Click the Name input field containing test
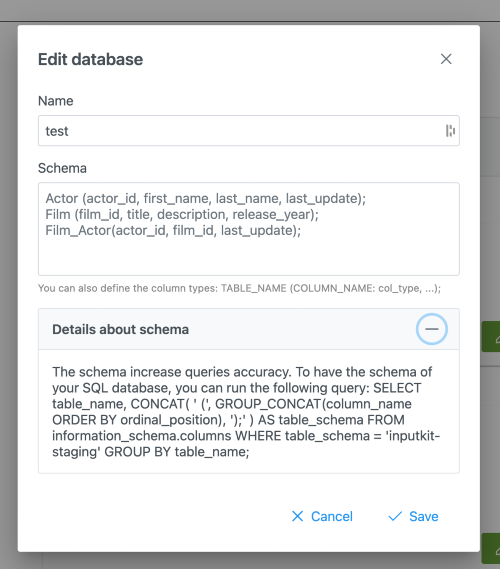This screenshot has height=569, width=500. [249, 131]
